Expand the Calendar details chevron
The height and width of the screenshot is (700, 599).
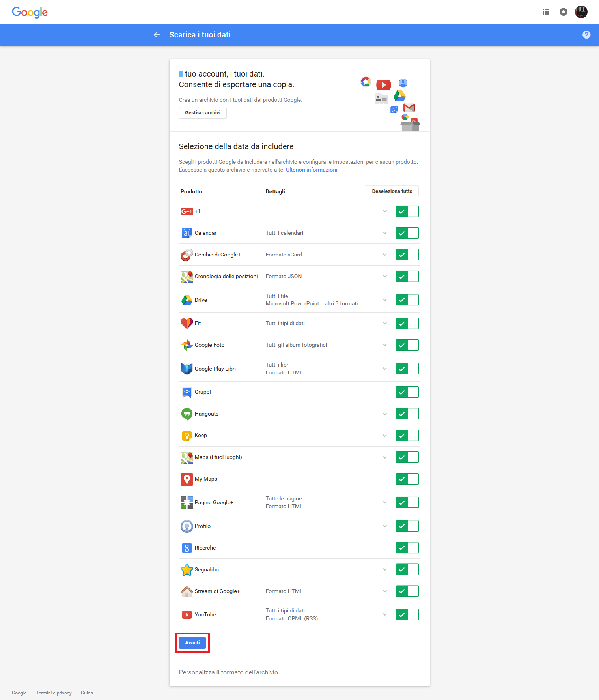[x=385, y=233]
